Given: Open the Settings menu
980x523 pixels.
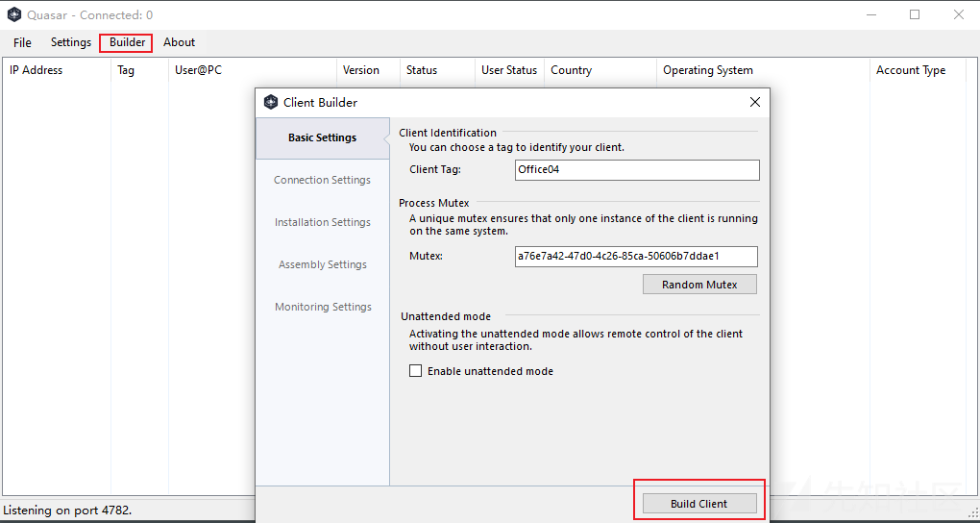Looking at the screenshot, I should click(x=71, y=42).
